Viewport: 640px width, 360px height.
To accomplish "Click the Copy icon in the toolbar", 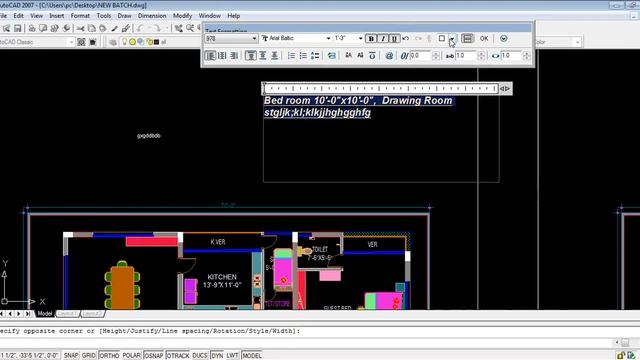I will click(91, 28).
